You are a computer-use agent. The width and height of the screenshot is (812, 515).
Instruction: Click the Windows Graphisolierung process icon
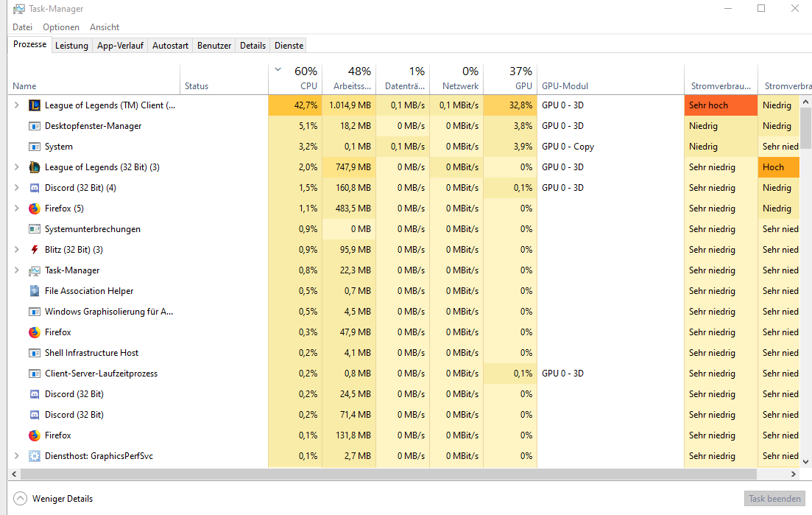click(34, 312)
